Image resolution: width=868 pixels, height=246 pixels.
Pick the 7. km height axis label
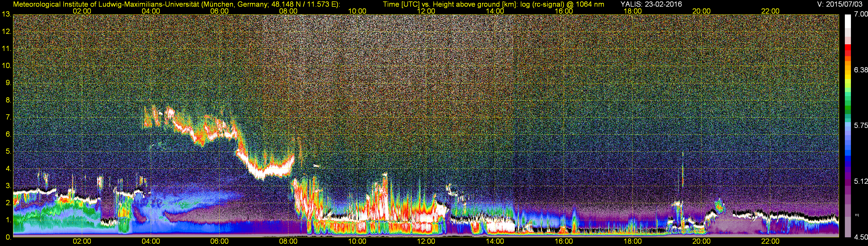click(x=8, y=117)
